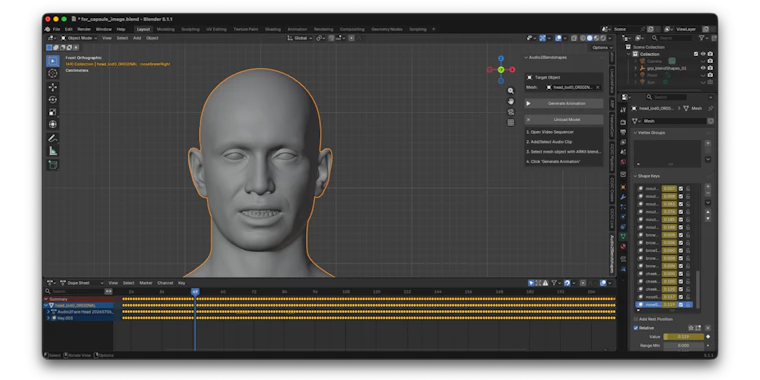Screen dimensions: 760x380
Task: Open the Dope Sheet mode dropdown
Action: [x=82, y=283]
